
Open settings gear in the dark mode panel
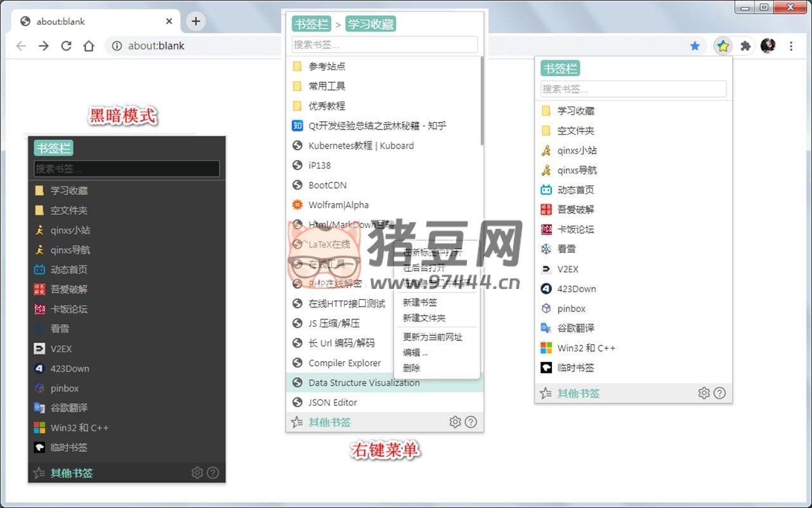point(197,472)
